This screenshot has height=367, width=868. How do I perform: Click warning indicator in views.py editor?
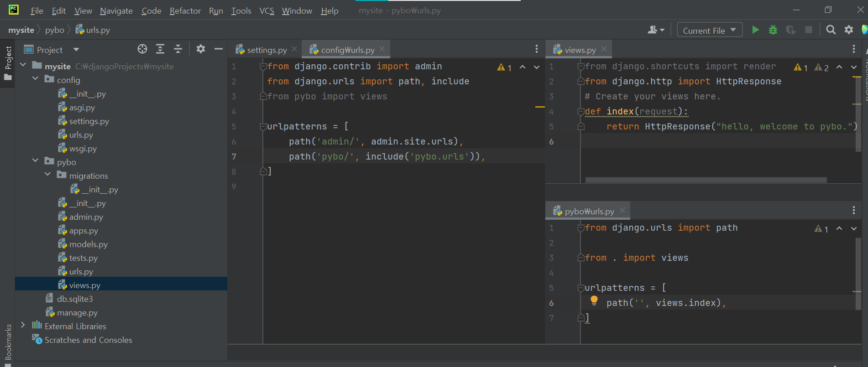(801, 67)
